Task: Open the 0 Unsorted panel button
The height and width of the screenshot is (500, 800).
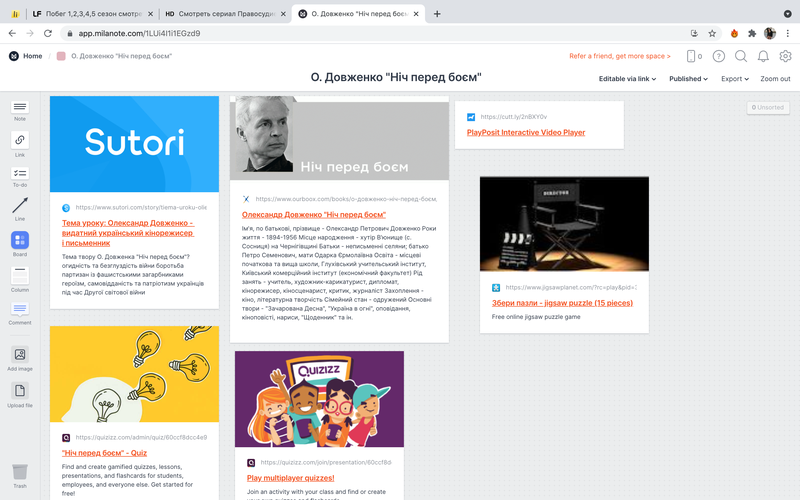Action: 768,107
